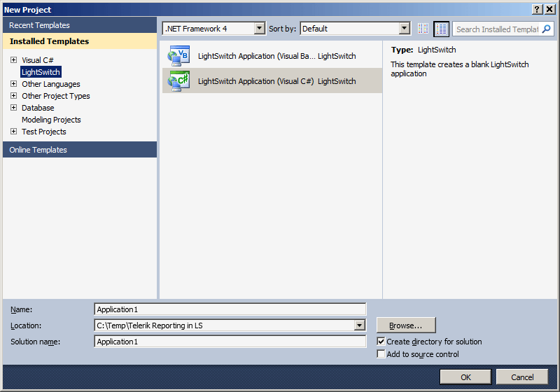This screenshot has width=560, height=392.
Task: Open the Sort by Default dropdown
Action: tap(405, 28)
